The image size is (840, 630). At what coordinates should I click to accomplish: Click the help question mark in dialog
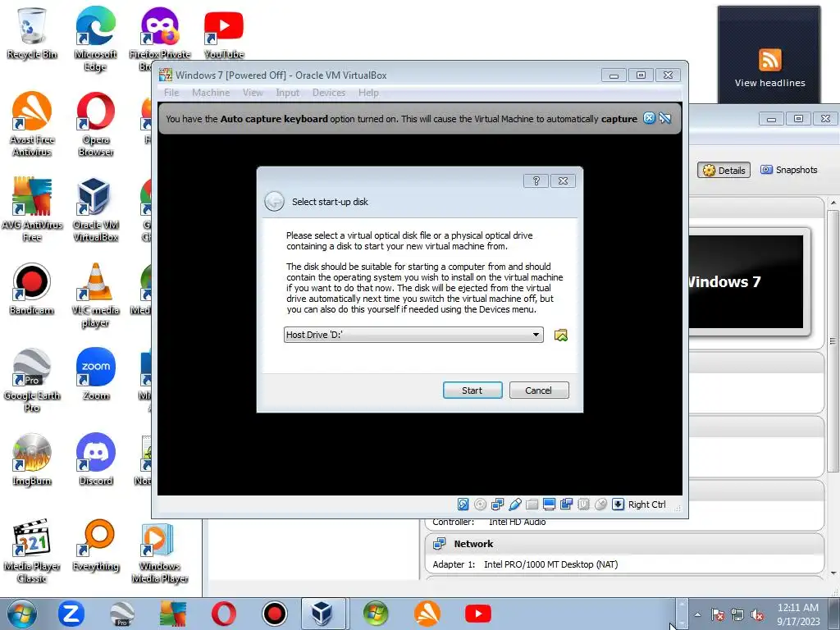[536, 180]
